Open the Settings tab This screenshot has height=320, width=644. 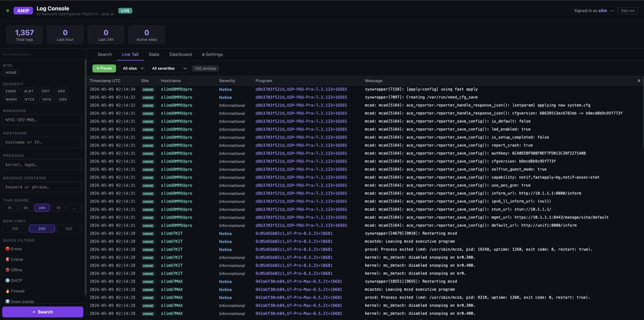pos(212,55)
